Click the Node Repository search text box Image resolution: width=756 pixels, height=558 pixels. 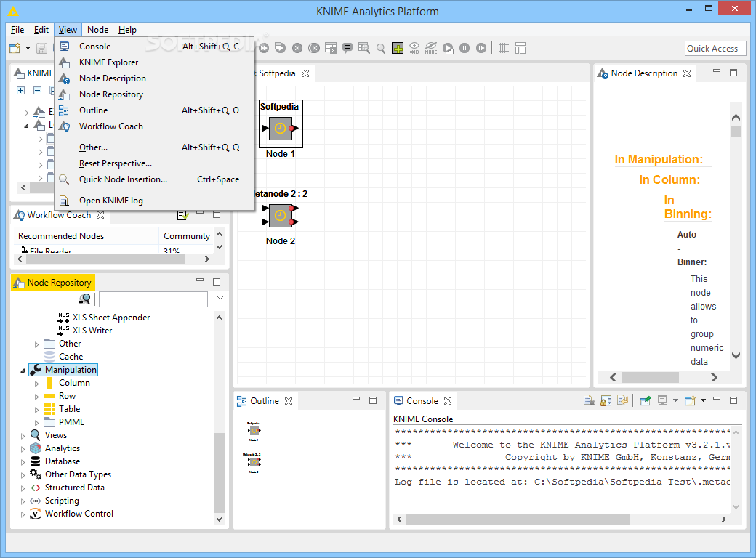[x=153, y=299]
